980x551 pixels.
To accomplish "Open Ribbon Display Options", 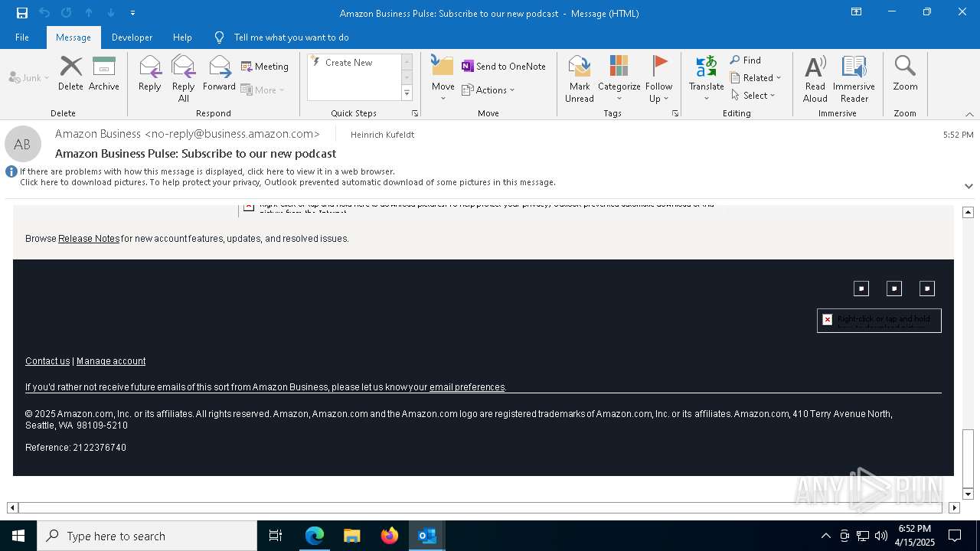I will pos(856,12).
